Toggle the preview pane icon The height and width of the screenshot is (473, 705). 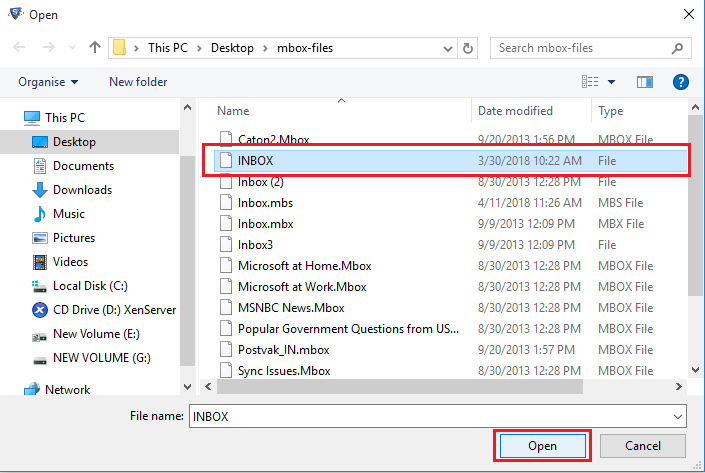pos(645,82)
